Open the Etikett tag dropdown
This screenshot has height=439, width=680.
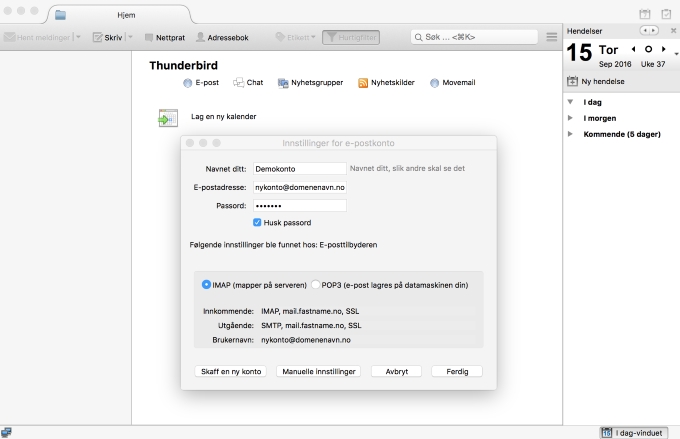tap(295, 37)
